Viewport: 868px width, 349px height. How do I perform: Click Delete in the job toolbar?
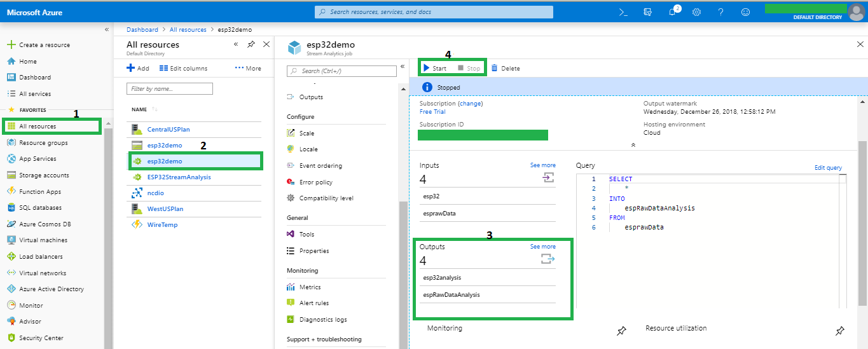[505, 68]
